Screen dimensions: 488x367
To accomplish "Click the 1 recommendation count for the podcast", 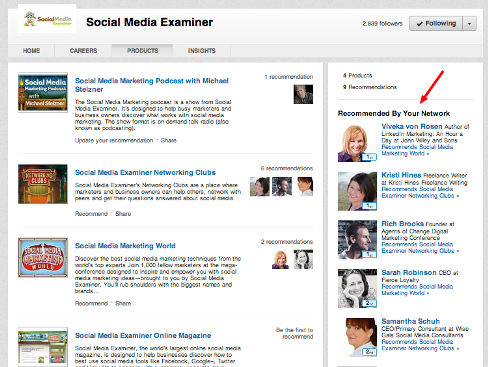I will (x=289, y=77).
